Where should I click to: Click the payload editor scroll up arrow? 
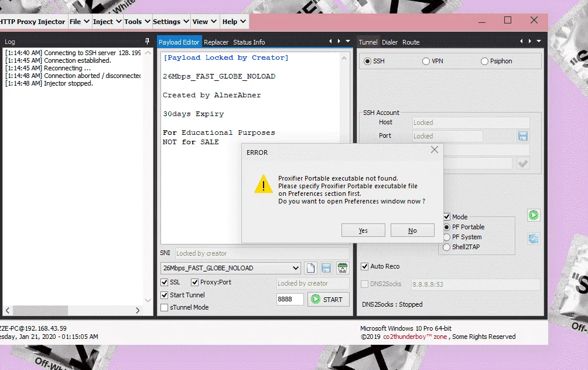click(344, 58)
